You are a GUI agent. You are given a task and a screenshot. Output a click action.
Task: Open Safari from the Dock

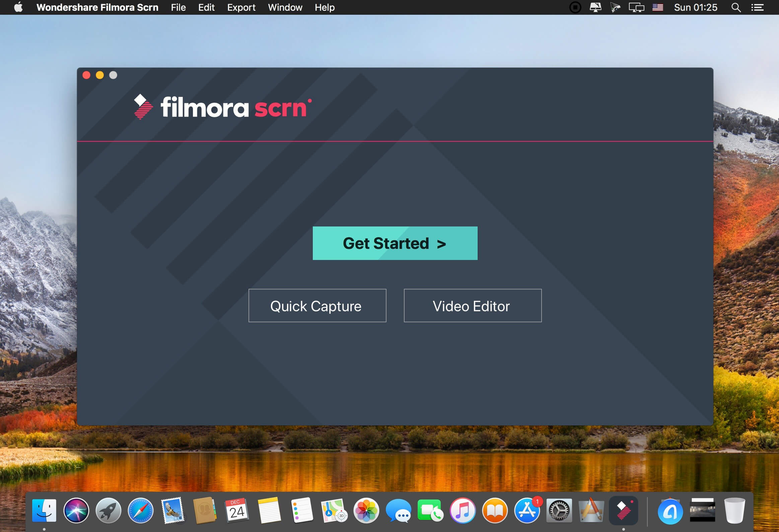(140, 511)
